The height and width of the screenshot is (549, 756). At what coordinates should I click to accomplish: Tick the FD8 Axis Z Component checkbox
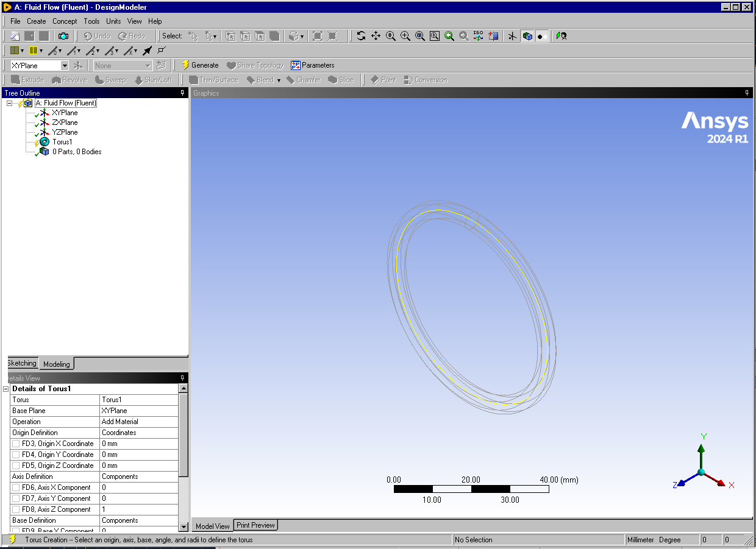click(x=16, y=509)
